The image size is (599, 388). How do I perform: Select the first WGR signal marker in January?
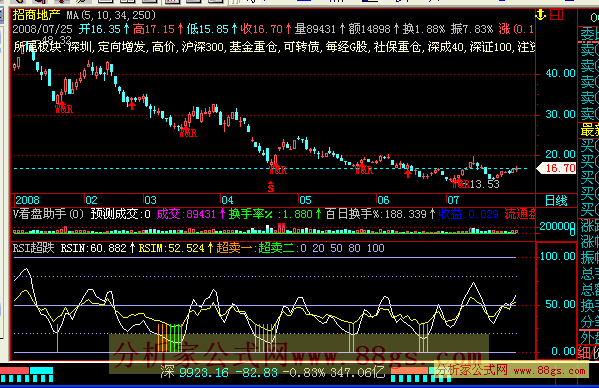pos(64,109)
